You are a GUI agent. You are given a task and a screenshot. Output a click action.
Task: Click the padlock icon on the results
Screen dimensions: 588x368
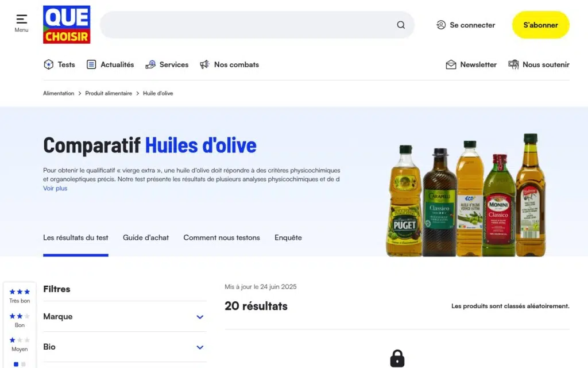pos(397,359)
